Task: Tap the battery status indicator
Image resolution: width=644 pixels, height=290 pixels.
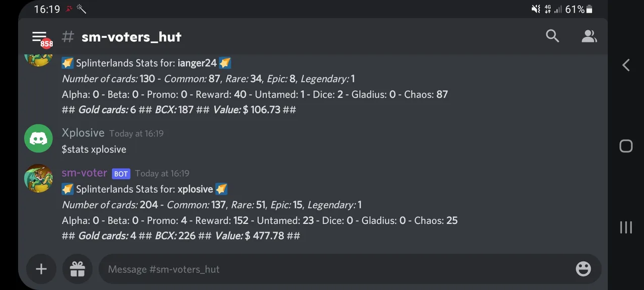Action: pos(589,9)
